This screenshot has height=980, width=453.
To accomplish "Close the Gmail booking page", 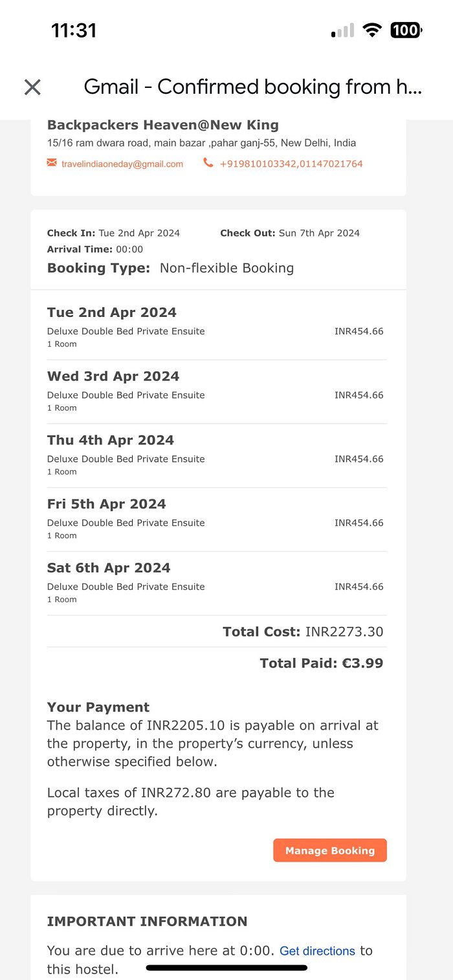I will pos(32,87).
